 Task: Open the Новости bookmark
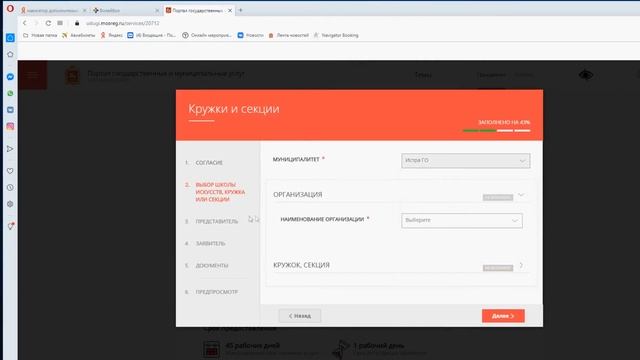click(x=251, y=36)
